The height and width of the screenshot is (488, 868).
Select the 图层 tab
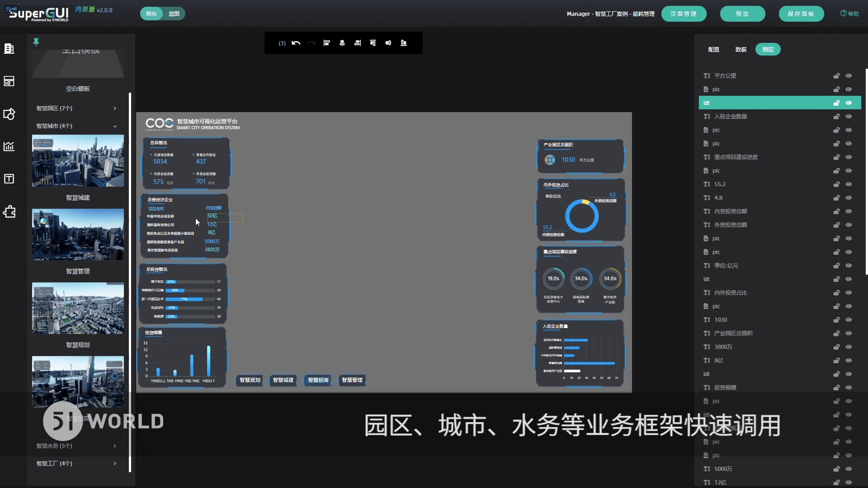point(768,50)
